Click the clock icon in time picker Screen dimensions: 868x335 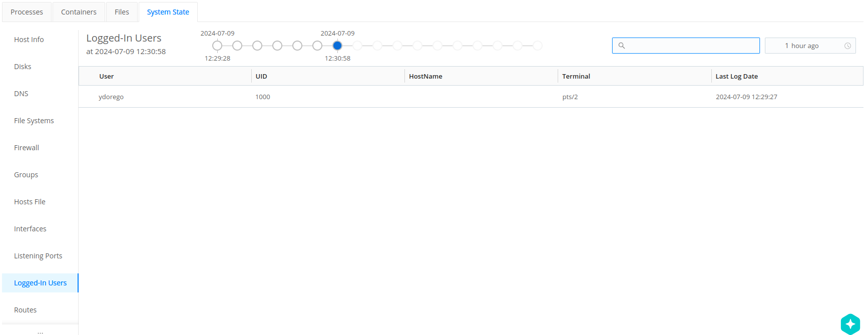(x=847, y=46)
